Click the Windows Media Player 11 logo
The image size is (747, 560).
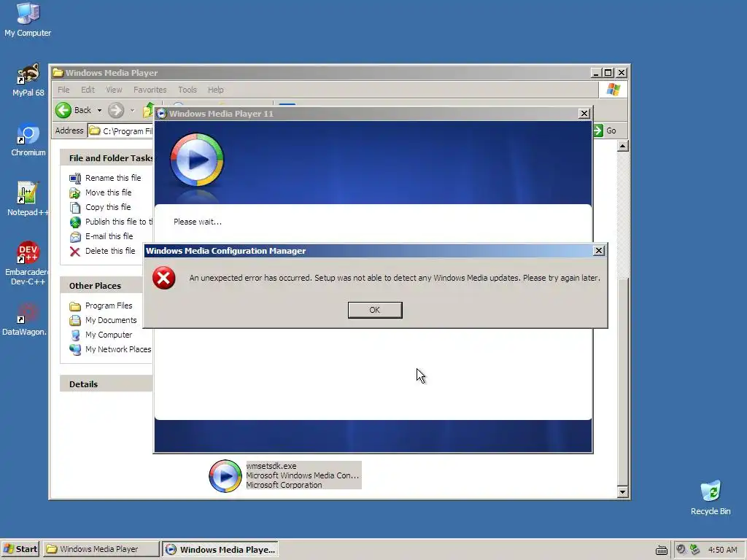click(197, 160)
